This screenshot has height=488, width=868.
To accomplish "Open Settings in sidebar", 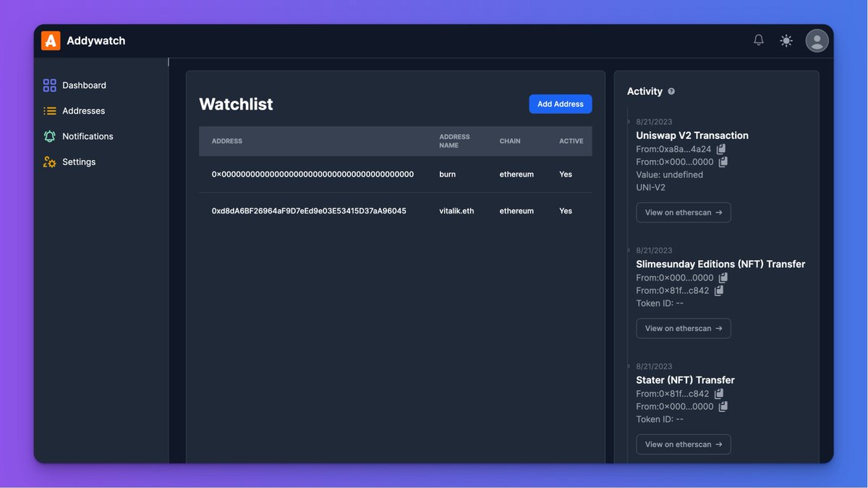I will coord(79,162).
